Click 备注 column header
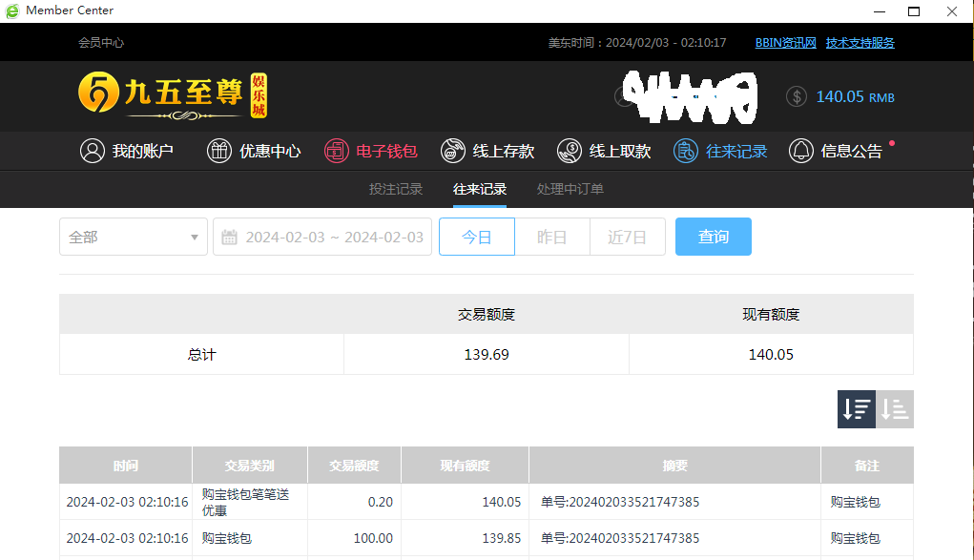 867,466
